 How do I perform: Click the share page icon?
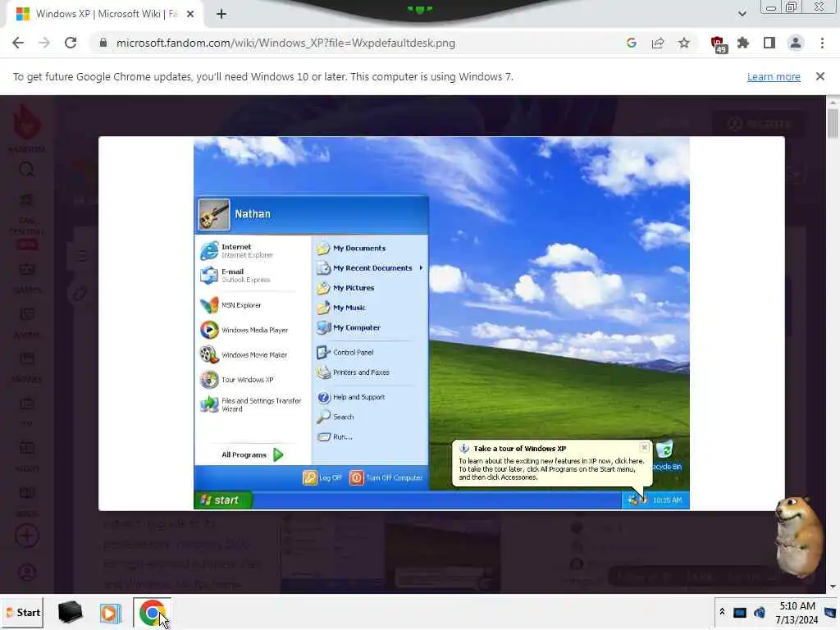[658, 43]
